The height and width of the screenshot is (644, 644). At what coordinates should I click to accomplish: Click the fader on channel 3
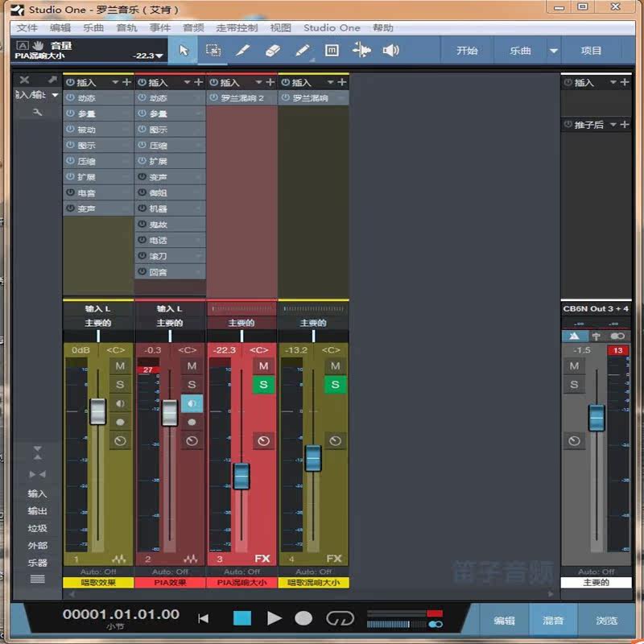click(x=241, y=476)
